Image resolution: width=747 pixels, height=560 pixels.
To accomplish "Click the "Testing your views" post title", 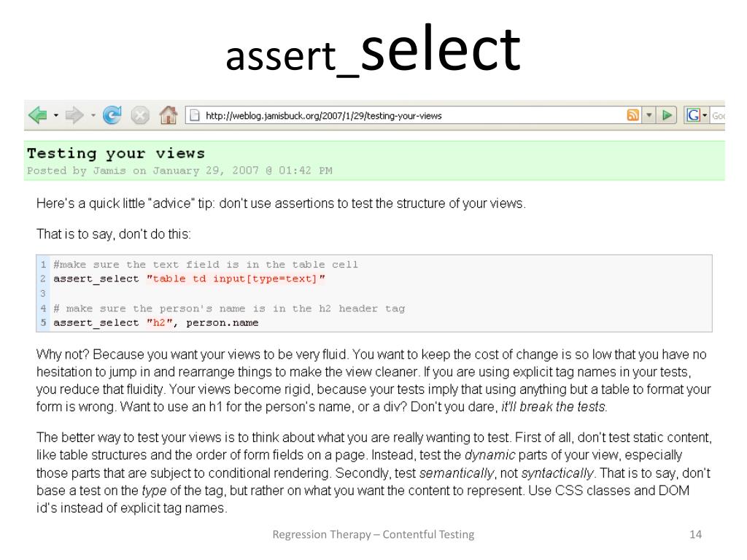I will pyautogui.click(x=116, y=153).
